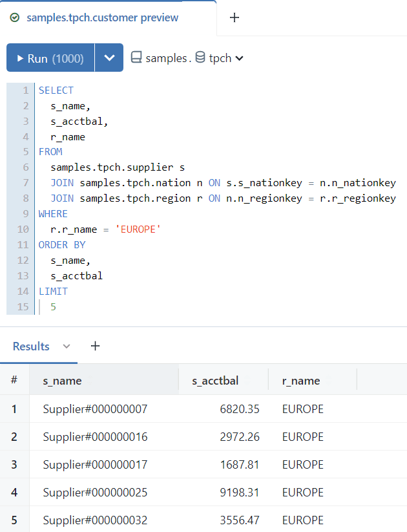
Task: Click the green check status icon on query tab
Action: 15,18
